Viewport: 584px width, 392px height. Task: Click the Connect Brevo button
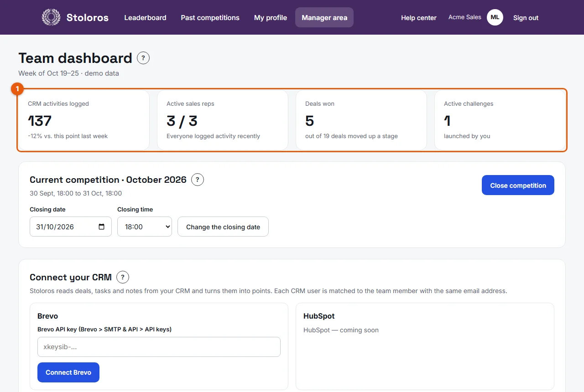[68, 372]
